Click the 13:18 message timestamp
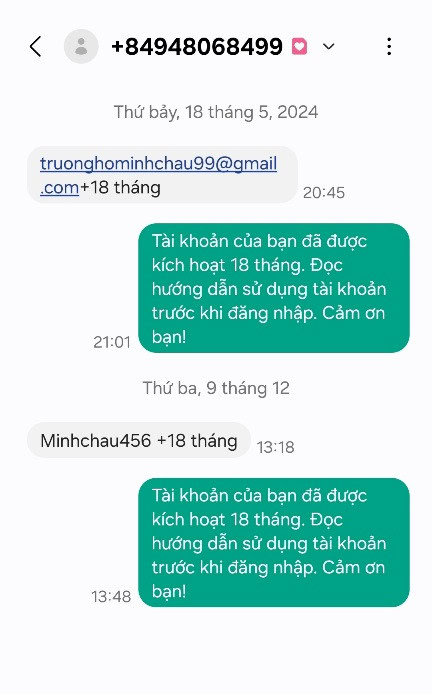Screen dimensions: 432x694 coord(275,447)
